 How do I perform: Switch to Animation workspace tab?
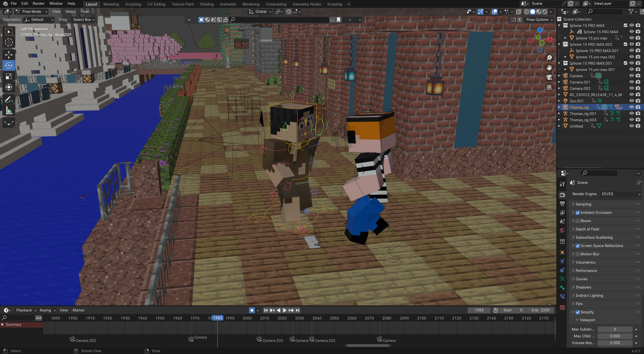coord(228,4)
